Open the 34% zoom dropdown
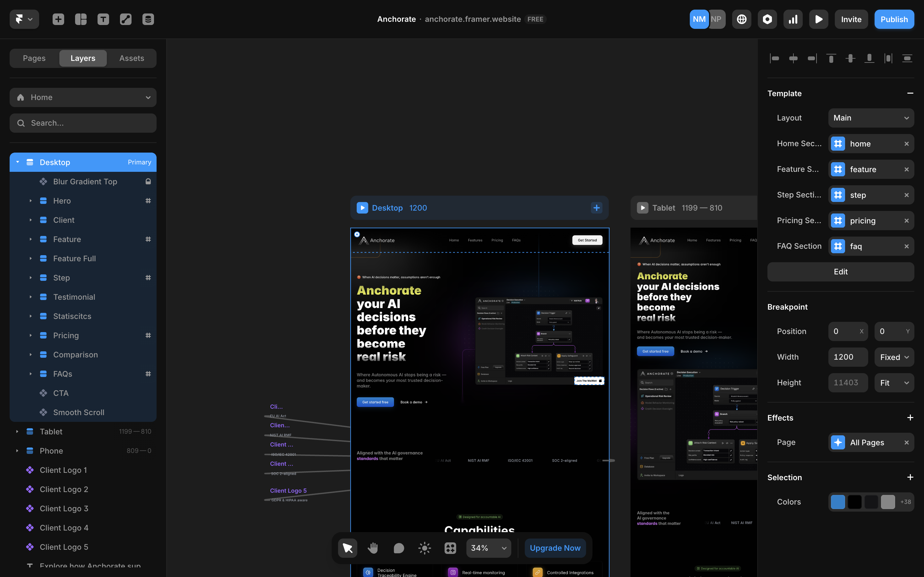Image resolution: width=924 pixels, height=577 pixels. [x=488, y=548]
